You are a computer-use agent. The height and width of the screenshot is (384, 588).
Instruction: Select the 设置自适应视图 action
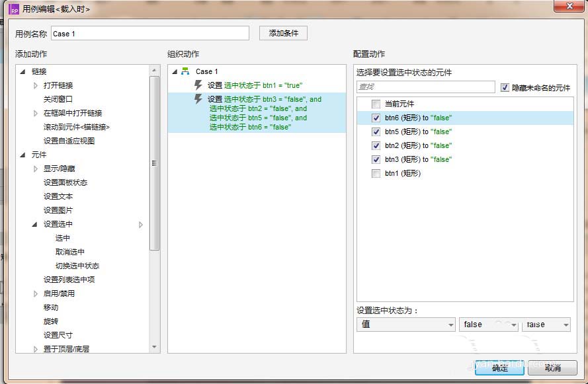tap(69, 141)
